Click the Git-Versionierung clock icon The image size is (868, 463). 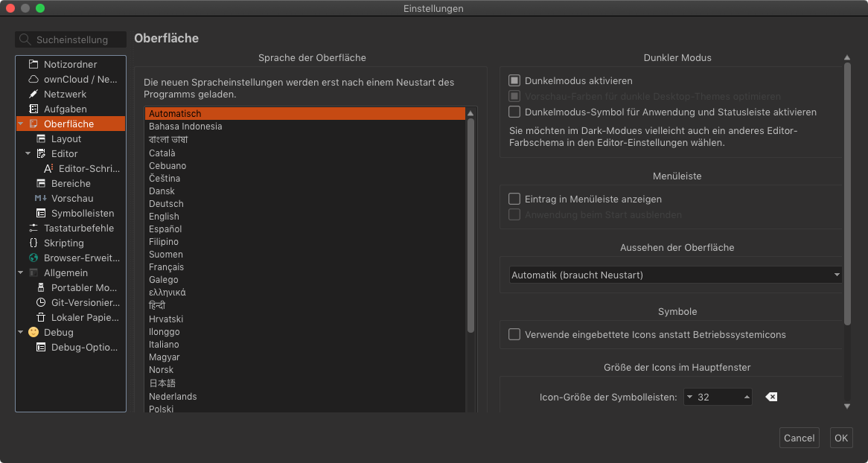[x=41, y=303]
